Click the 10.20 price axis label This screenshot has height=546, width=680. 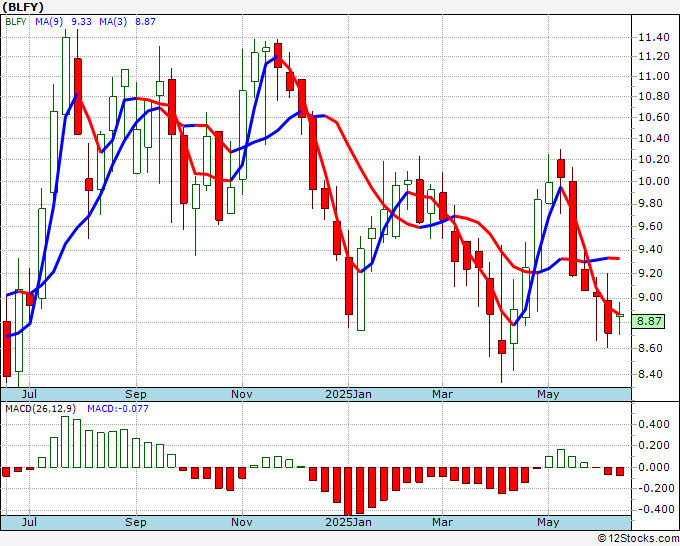(x=654, y=159)
